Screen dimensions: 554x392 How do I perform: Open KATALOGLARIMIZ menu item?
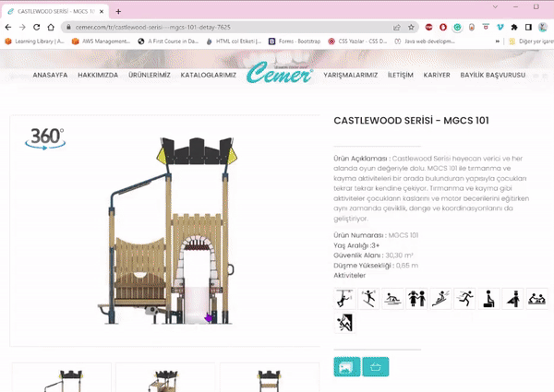tap(209, 75)
